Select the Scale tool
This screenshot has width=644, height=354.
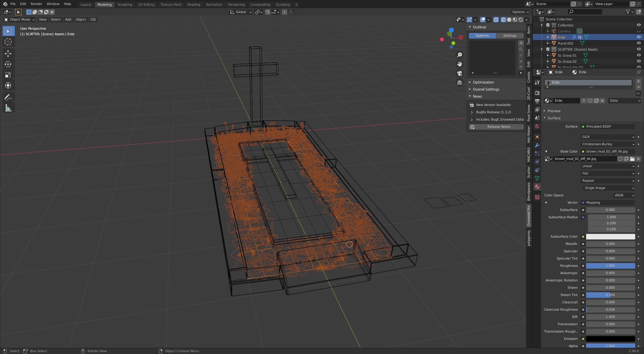click(8, 75)
